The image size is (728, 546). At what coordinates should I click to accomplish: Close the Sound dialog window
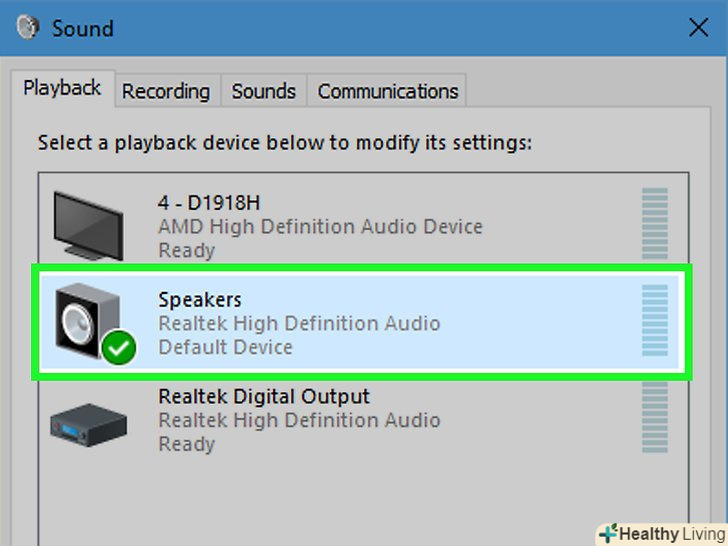(699, 28)
